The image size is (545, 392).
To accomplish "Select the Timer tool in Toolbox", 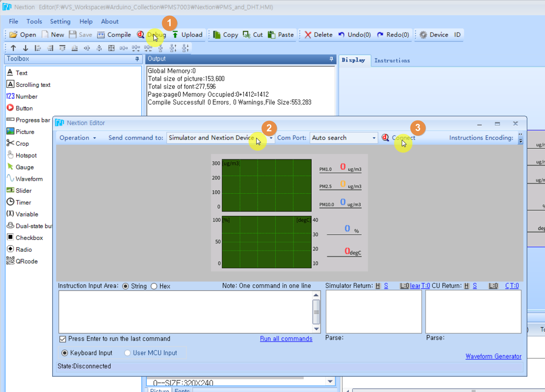I will [x=19, y=202].
